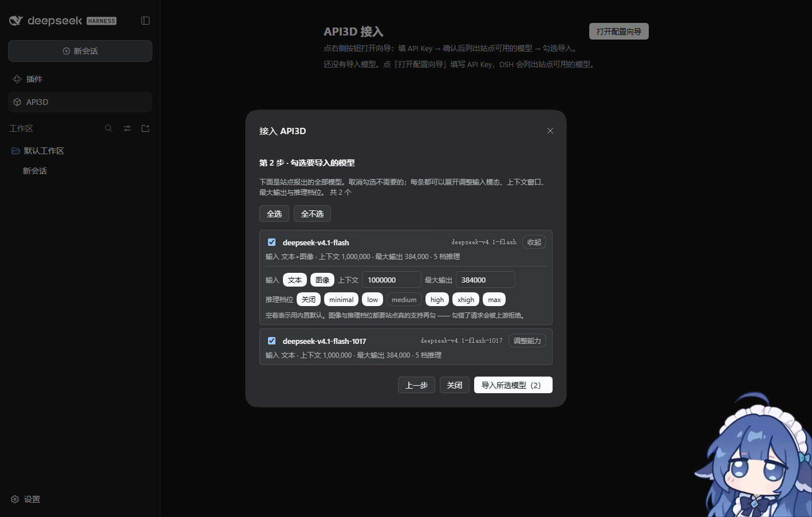Click 导入所选模型 (2)
This screenshot has height=517, width=812.
[513, 385]
